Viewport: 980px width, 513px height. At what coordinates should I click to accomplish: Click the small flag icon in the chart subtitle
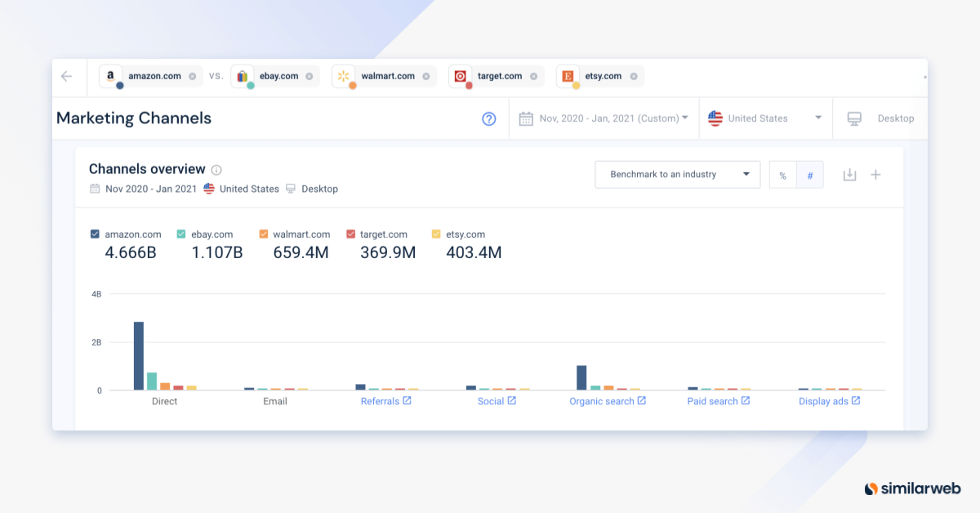click(209, 189)
